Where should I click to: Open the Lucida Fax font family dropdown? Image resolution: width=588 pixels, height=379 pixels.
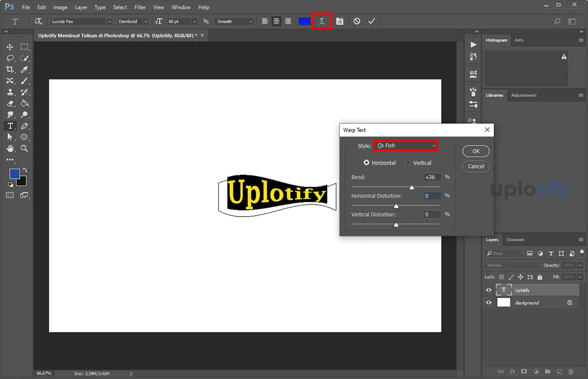pos(81,22)
